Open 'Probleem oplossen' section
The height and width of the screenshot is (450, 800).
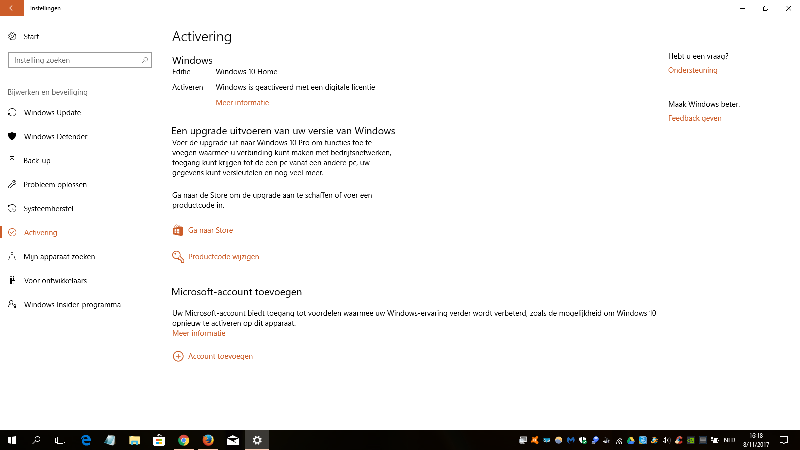55,184
